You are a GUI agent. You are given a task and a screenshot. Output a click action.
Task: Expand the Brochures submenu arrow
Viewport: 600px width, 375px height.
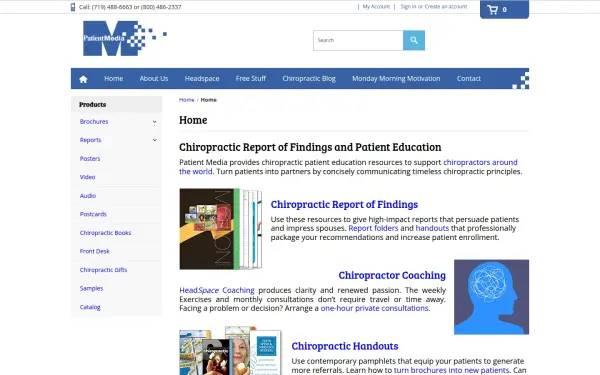pos(155,122)
